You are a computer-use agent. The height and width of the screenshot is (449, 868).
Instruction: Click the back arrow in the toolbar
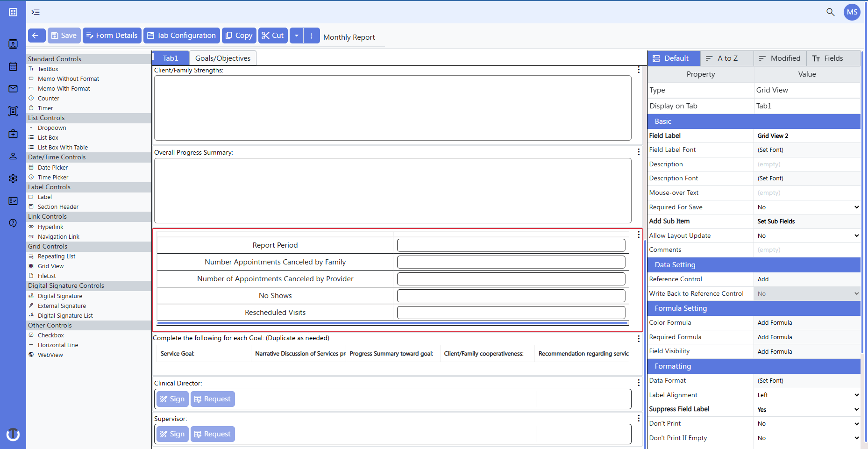(36, 35)
